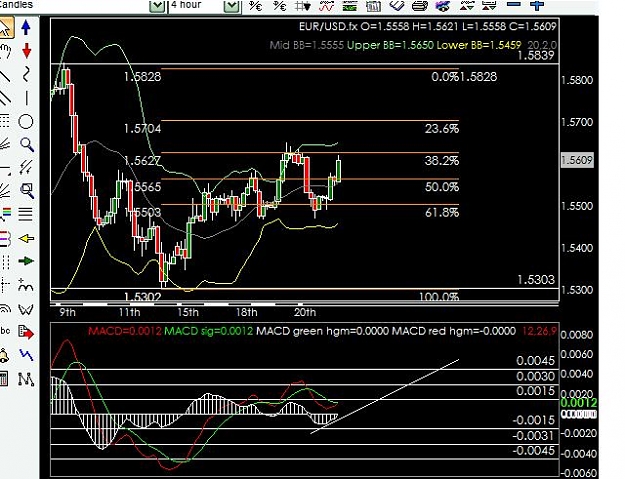Screen dimensions: 625x479
Task: Place a red down arrow marker
Action: tap(26, 51)
